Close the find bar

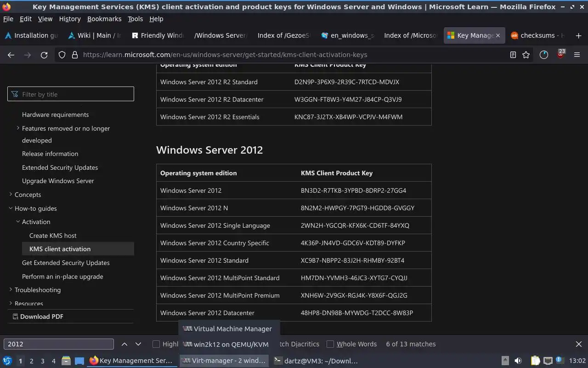(579, 344)
